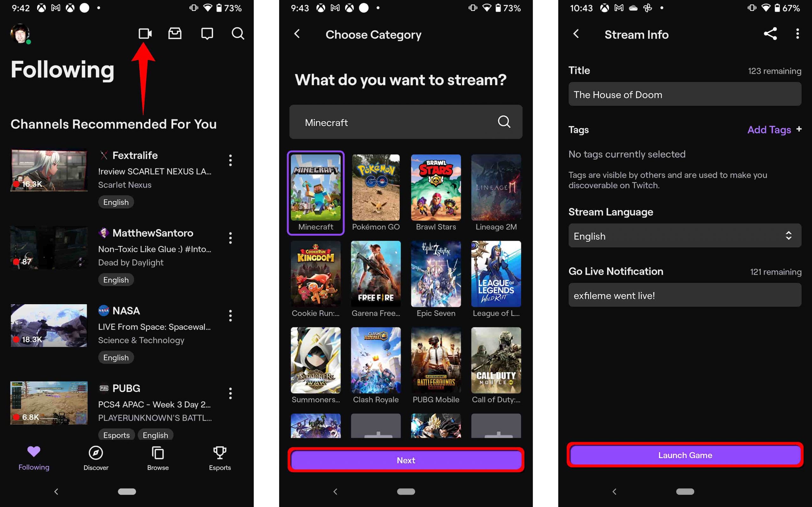
Task: Tap the back arrow on Choose Category
Action: 298,33
